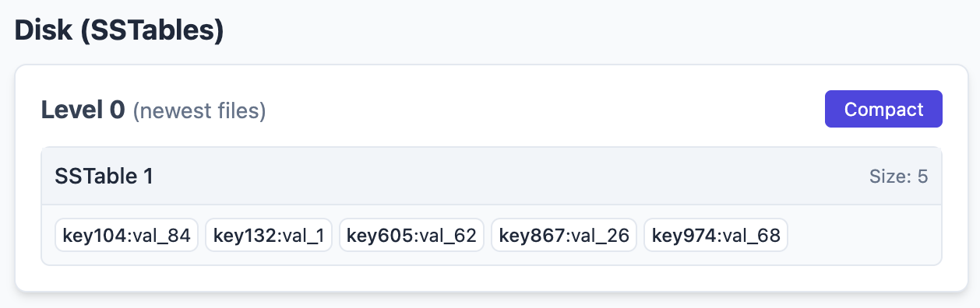This screenshot has width=980, height=308.
Task: Click the bold key132 text
Action: click(x=245, y=236)
